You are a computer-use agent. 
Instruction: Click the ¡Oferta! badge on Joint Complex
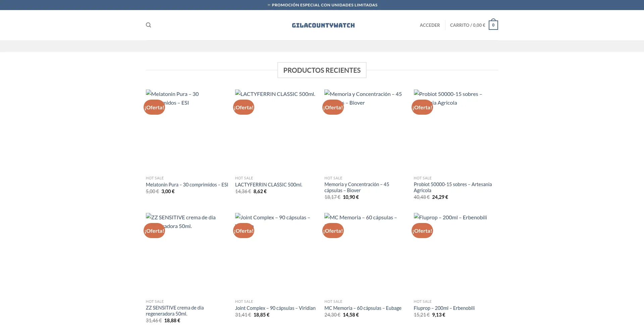click(x=244, y=231)
